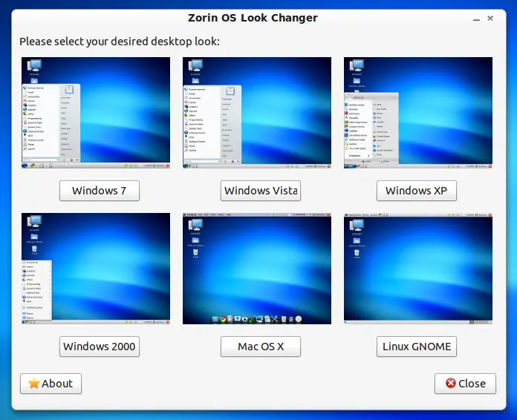Select the Windows 7 look button
Viewport: 517px width, 420px height.
click(100, 191)
